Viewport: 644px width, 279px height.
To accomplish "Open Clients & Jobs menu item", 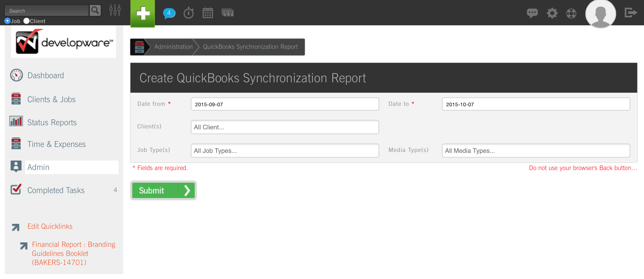I will [x=51, y=99].
